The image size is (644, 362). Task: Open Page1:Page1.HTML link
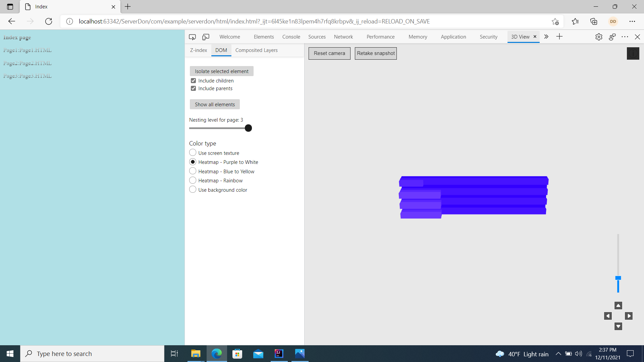28,50
